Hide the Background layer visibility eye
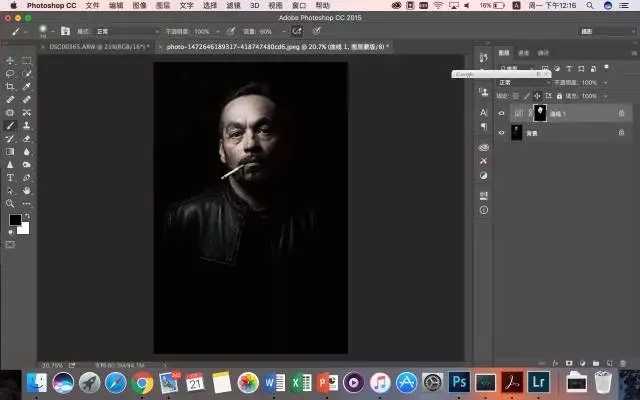 [502, 133]
